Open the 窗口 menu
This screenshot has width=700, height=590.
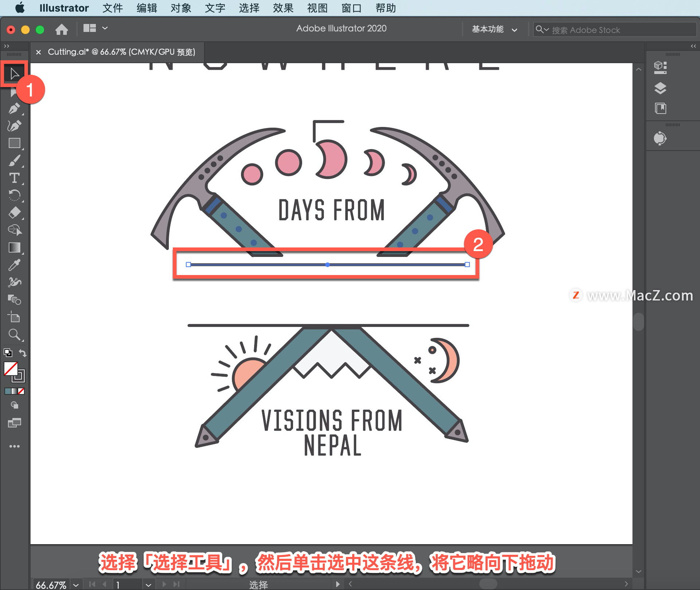tap(351, 8)
